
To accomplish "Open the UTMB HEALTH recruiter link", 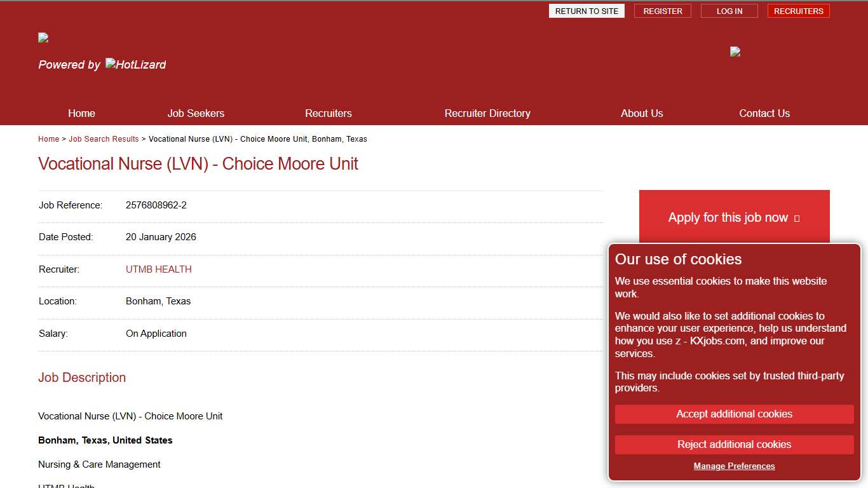I will [x=158, y=269].
